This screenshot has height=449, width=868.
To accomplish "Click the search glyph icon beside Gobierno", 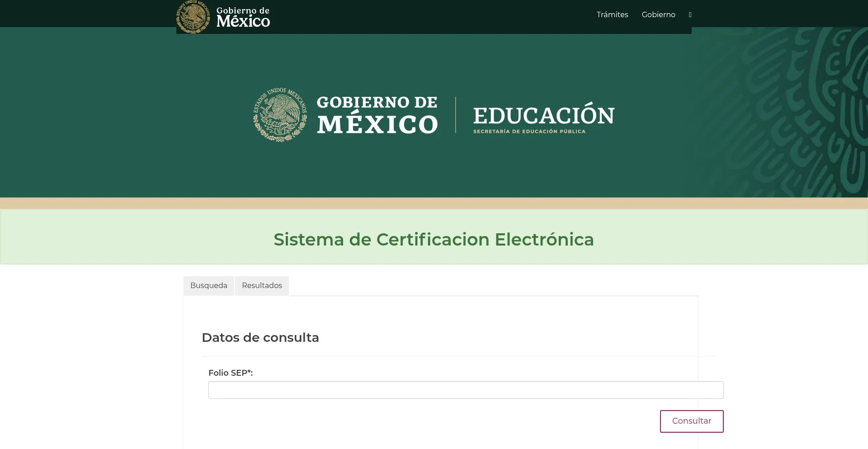I will 690,15.
